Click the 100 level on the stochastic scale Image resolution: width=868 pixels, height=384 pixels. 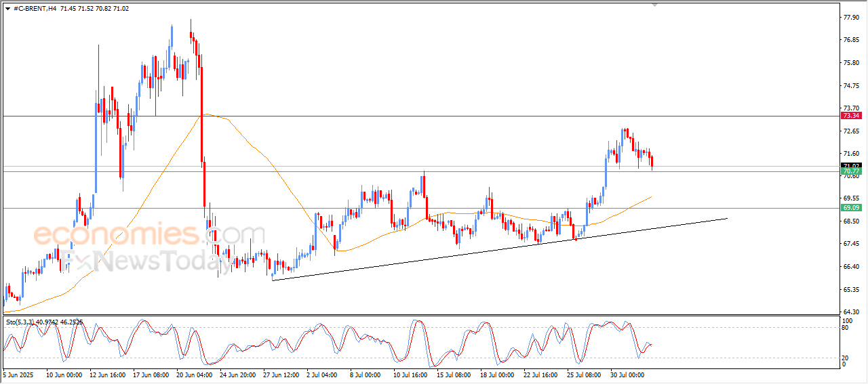pos(846,320)
